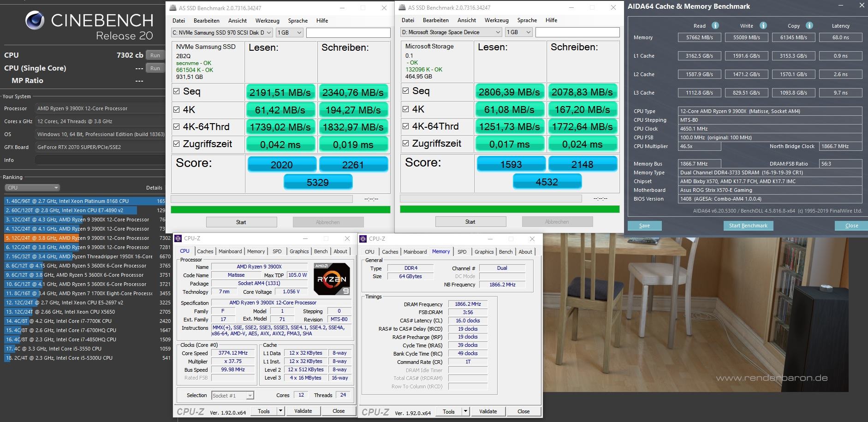Click the CPU-Z icon in Memory tab window
This screenshot has width=868, height=422.
point(363,239)
